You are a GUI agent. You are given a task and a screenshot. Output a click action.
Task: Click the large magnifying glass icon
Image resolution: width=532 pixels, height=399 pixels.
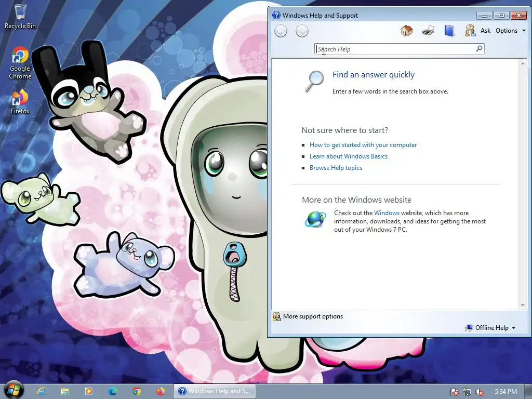click(x=314, y=81)
